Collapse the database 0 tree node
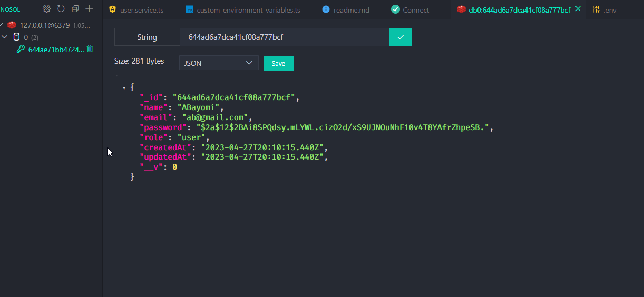The width and height of the screenshot is (644, 297). [4, 37]
